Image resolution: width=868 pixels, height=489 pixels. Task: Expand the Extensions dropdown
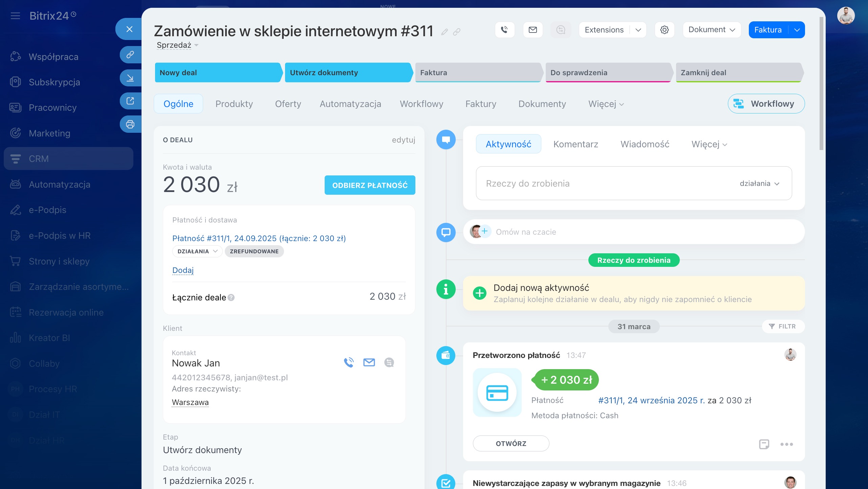coord(638,30)
